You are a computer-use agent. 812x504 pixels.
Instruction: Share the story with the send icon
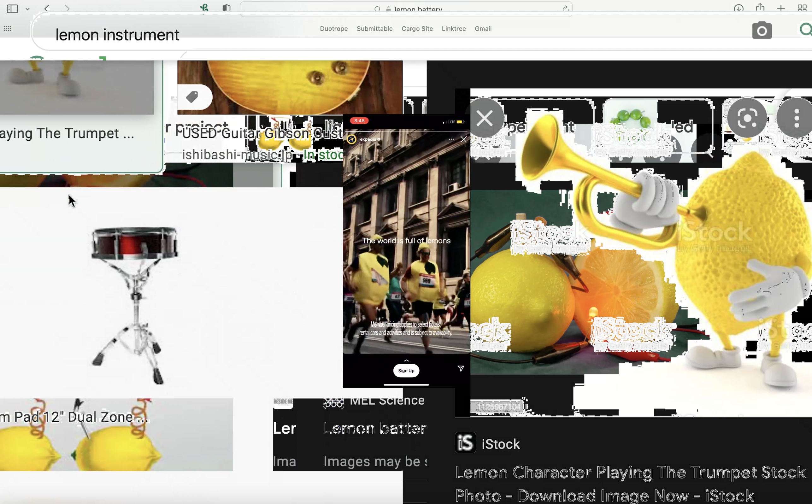tap(461, 368)
